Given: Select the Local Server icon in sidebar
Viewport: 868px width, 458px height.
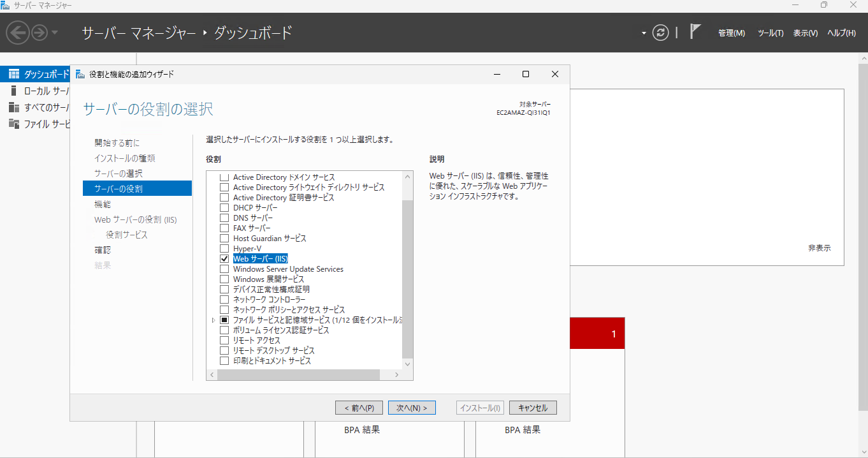Looking at the screenshot, I should point(14,91).
